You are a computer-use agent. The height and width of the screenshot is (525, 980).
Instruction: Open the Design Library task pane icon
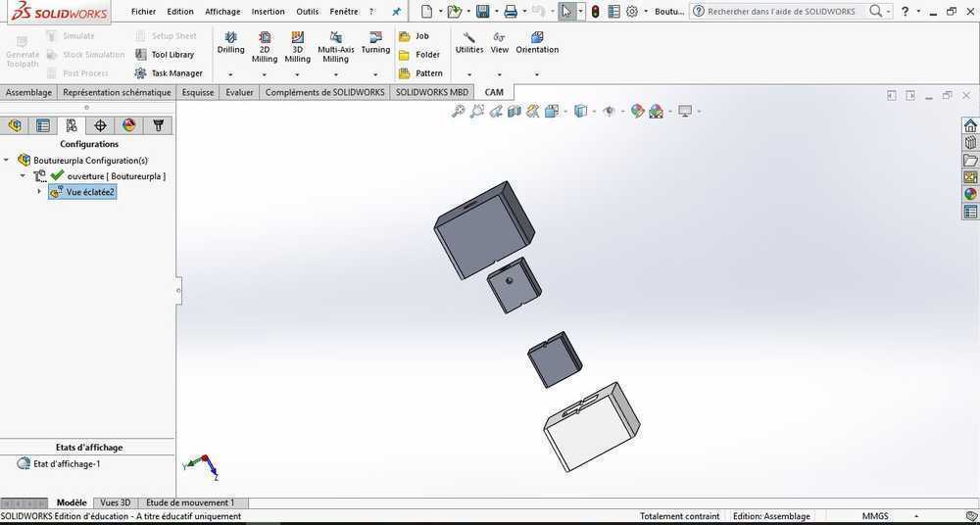(x=970, y=142)
